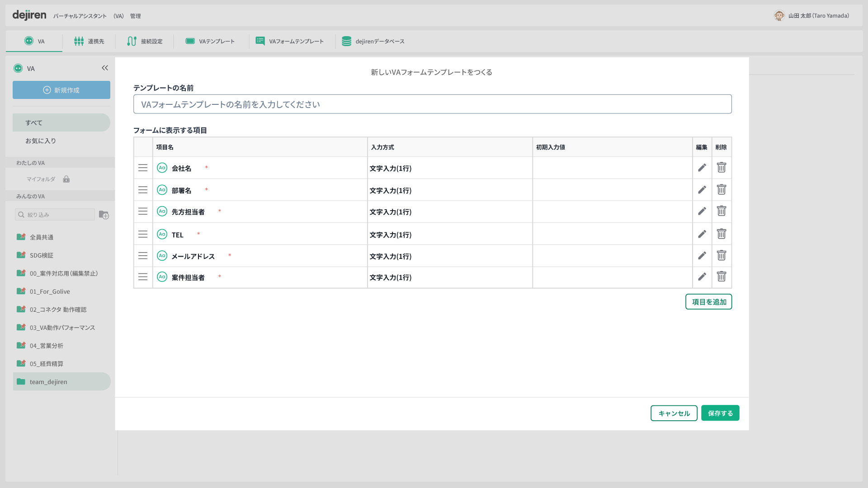Click 項目を追加 button

(x=708, y=302)
